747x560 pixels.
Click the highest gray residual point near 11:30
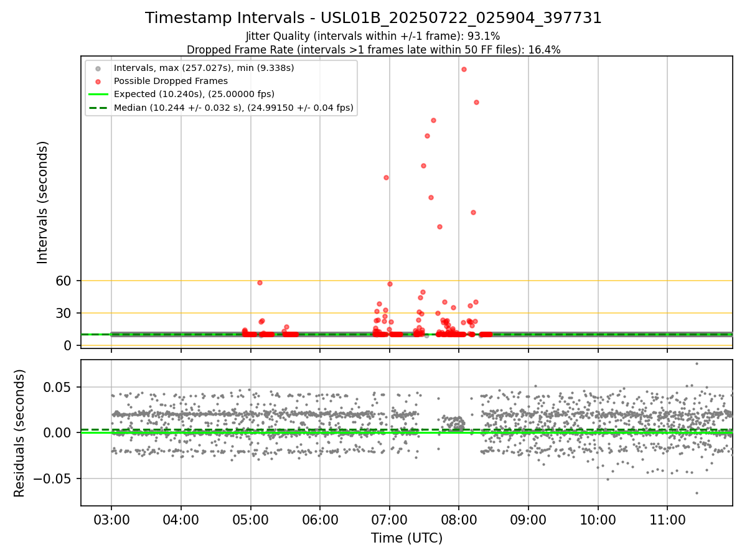pyautogui.click(x=697, y=363)
